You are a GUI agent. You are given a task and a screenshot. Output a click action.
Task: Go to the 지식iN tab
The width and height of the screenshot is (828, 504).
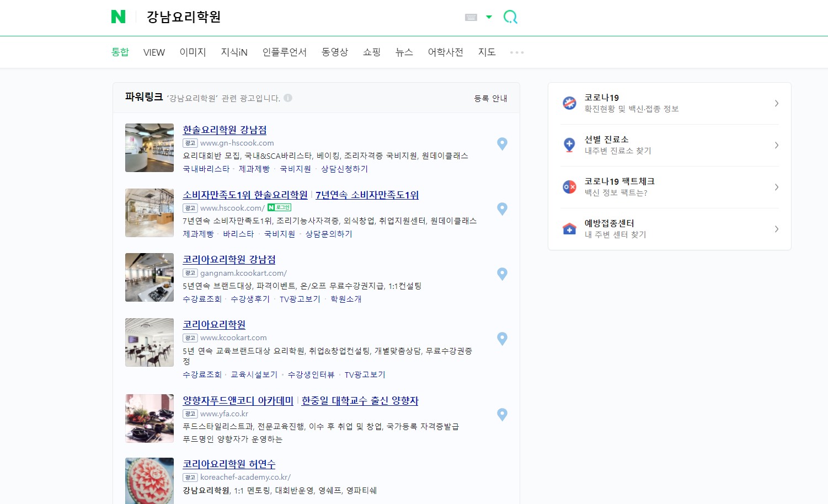tap(234, 52)
